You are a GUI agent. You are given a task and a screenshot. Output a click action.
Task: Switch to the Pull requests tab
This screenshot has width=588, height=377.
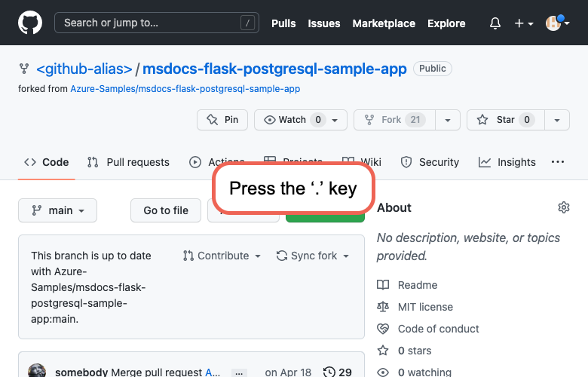coord(128,162)
